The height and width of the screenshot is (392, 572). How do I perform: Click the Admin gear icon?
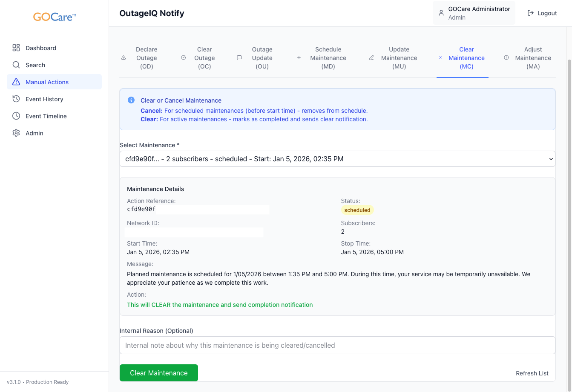coord(16,133)
